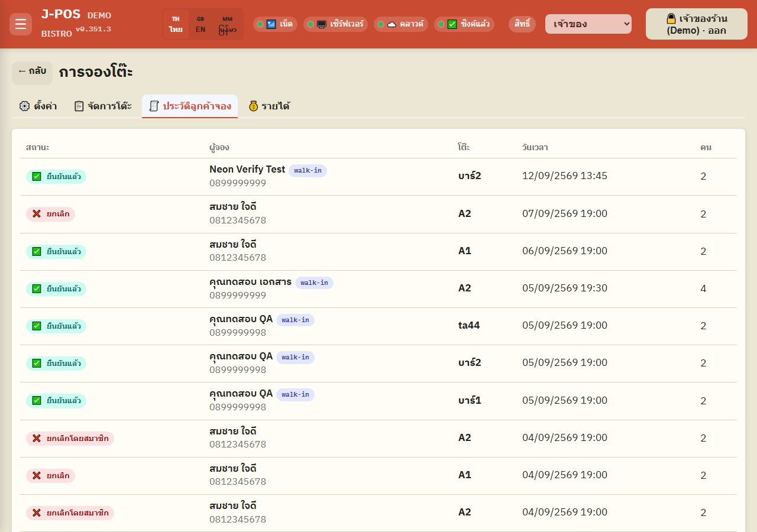
Task: Open the ตั้งค่า settings tab
Action: click(38, 106)
